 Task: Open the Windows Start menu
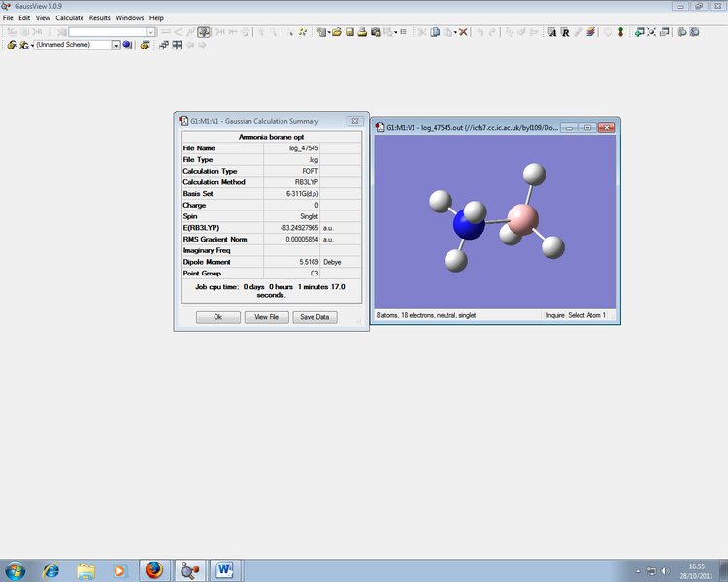click(15, 570)
